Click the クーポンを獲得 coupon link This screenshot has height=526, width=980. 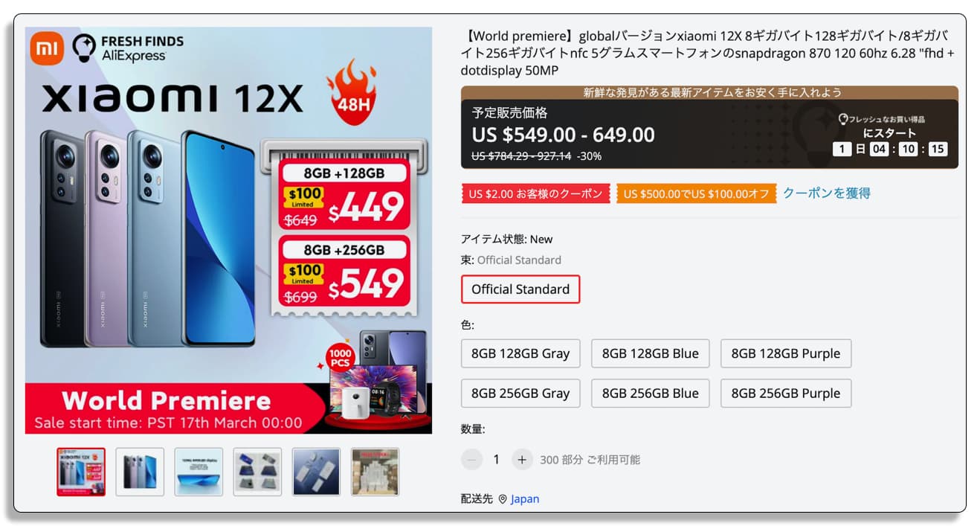click(827, 193)
